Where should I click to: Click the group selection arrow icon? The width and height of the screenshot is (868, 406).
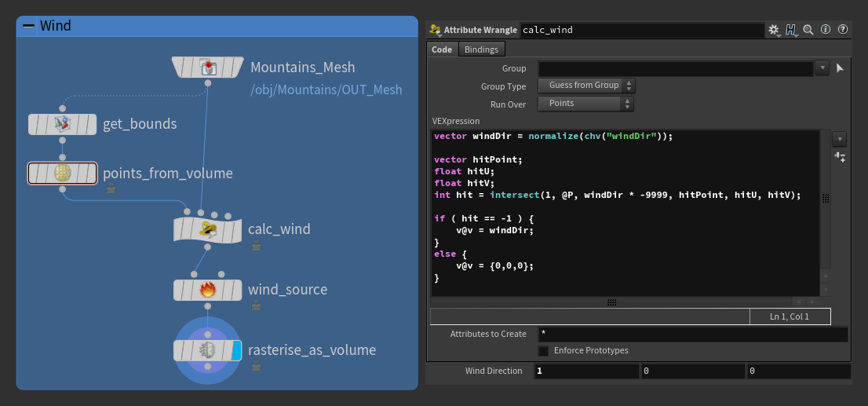(x=840, y=68)
